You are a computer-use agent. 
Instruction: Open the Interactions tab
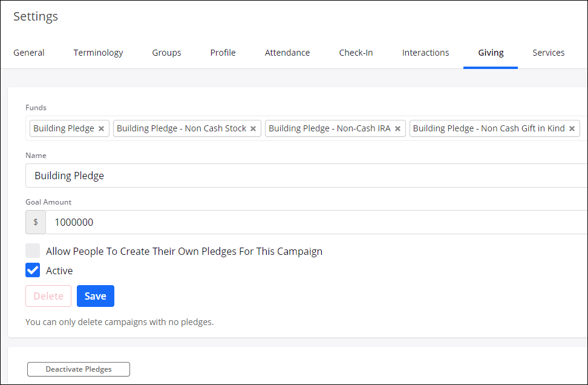pyautogui.click(x=425, y=53)
